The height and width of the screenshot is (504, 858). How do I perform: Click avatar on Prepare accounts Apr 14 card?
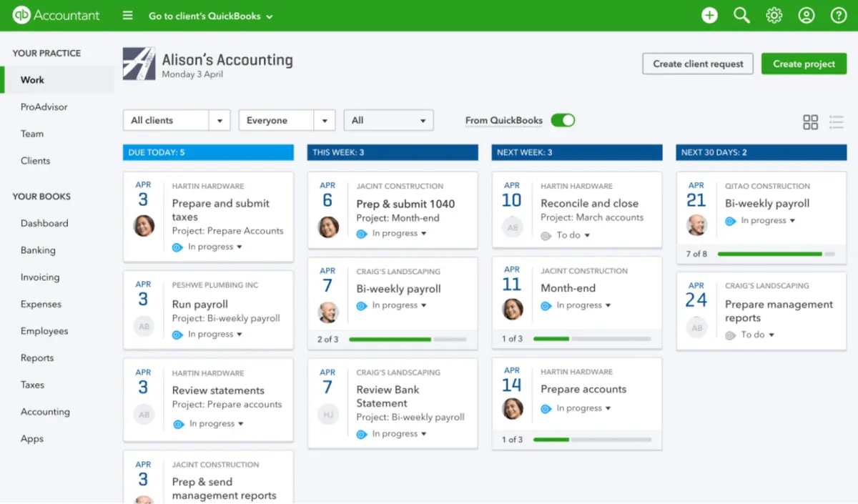pyautogui.click(x=513, y=408)
